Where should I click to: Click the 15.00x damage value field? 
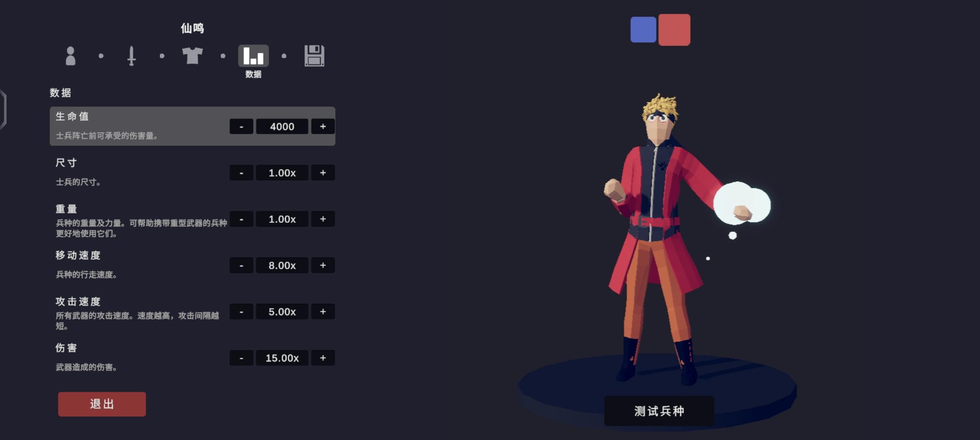(282, 358)
